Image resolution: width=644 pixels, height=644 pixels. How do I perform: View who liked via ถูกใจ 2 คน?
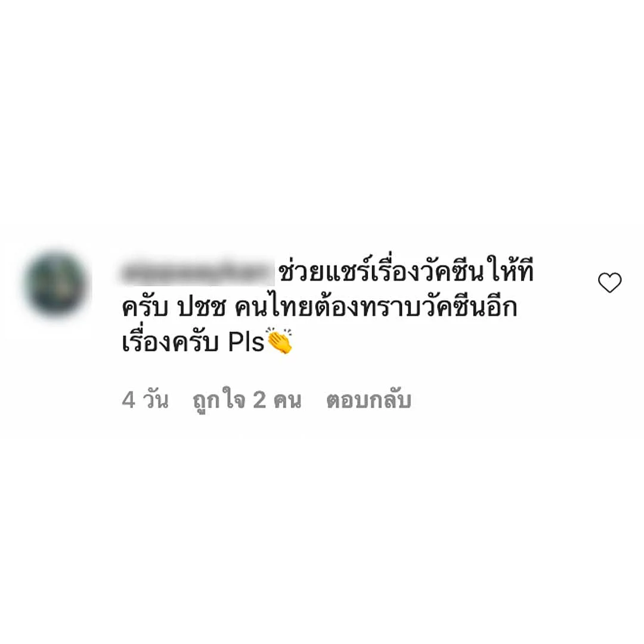pos(247,401)
